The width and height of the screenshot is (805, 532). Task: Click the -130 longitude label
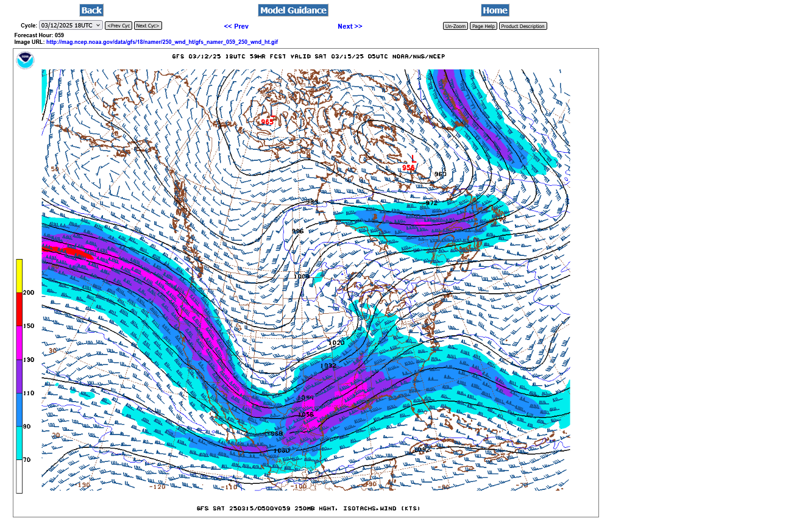(83, 485)
